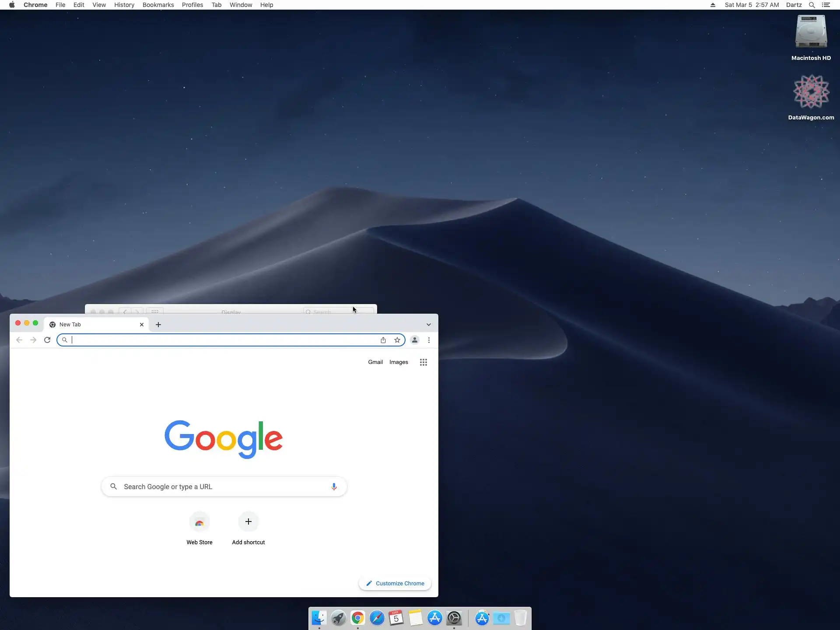Open Chrome's three-dot menu
The image size is (840, 630).
click(429, 340)
